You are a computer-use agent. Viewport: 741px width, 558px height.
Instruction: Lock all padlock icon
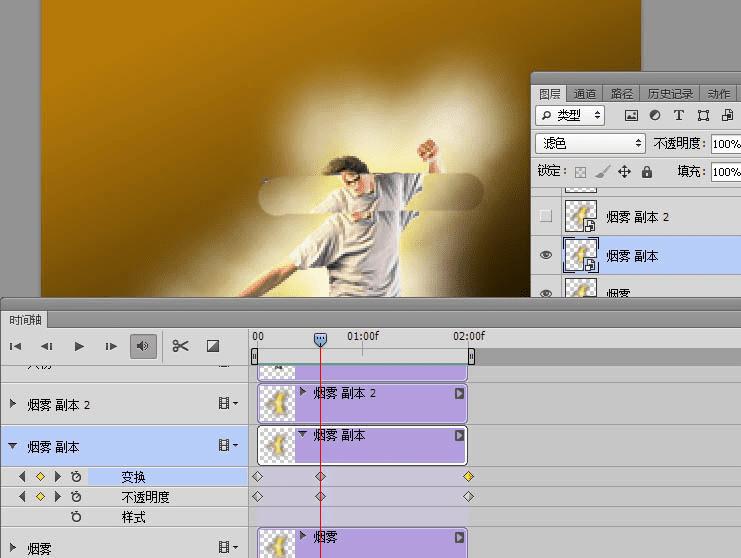pos(647,172)
